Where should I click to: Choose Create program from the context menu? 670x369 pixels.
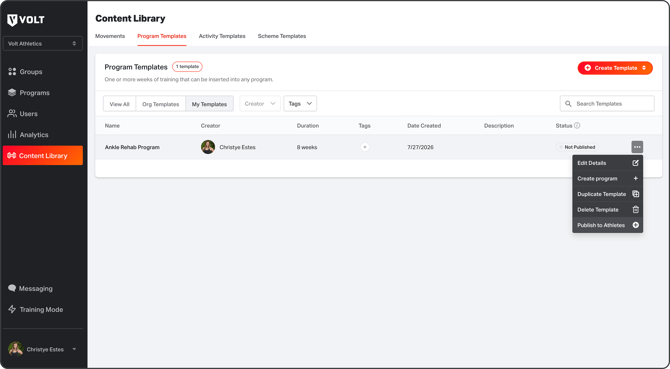coord(608,179)
